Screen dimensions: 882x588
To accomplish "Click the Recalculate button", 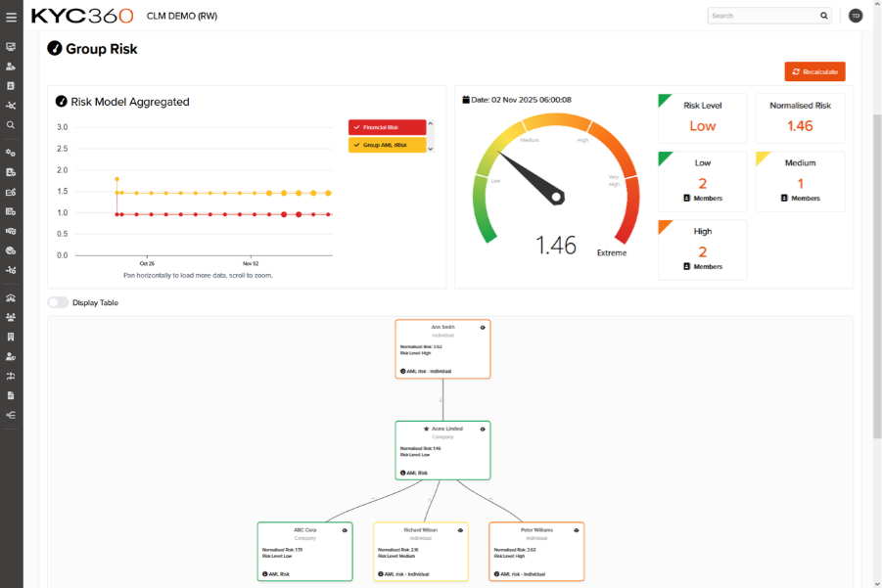I will [814, 71].
